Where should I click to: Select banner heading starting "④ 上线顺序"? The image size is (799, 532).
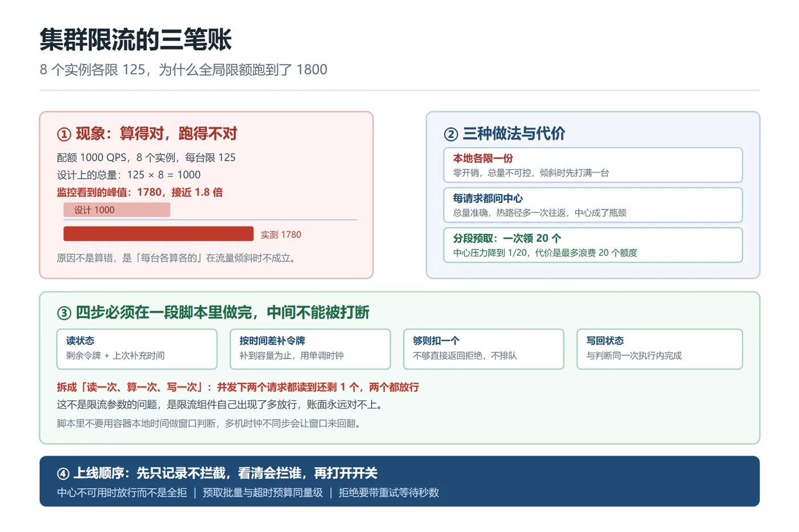217,473
